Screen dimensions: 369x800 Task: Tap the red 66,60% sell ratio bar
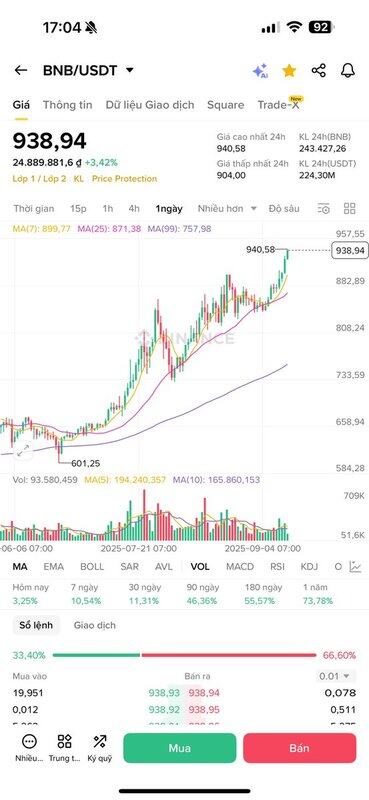(x=229, y=655)
